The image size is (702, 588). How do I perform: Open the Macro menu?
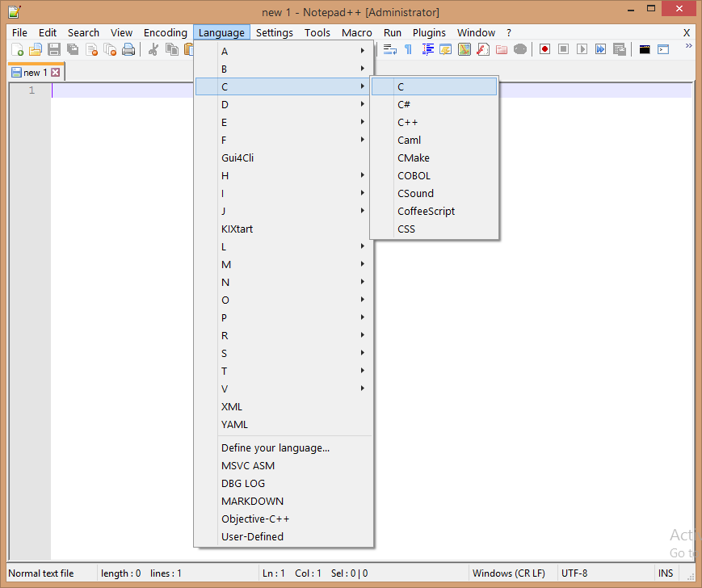[x=357, y=32]
